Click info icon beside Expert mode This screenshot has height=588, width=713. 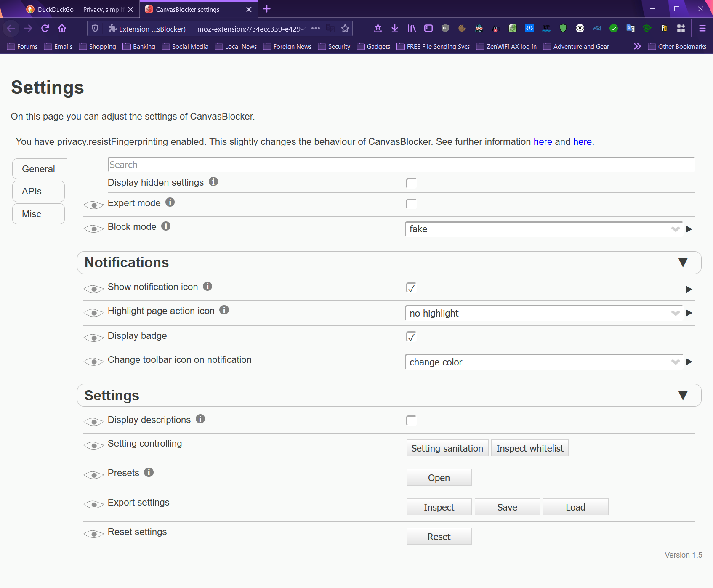tap(170, 202)
